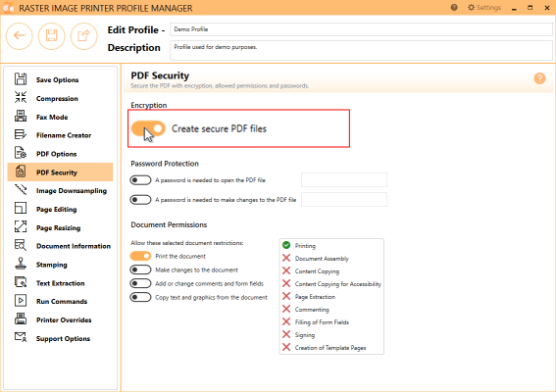Click the red X beside Signing
556x392 pixels.
(286, 334)
